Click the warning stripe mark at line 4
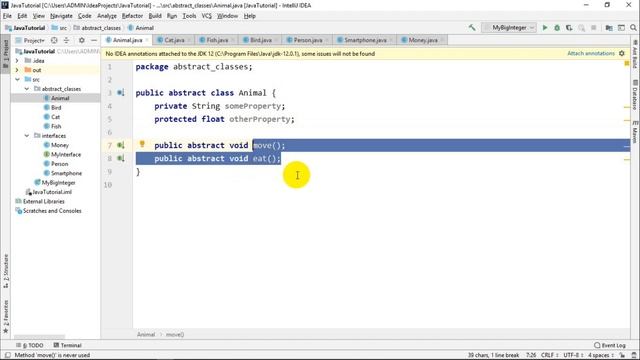The image size is (640, 360). pos(627,107)
